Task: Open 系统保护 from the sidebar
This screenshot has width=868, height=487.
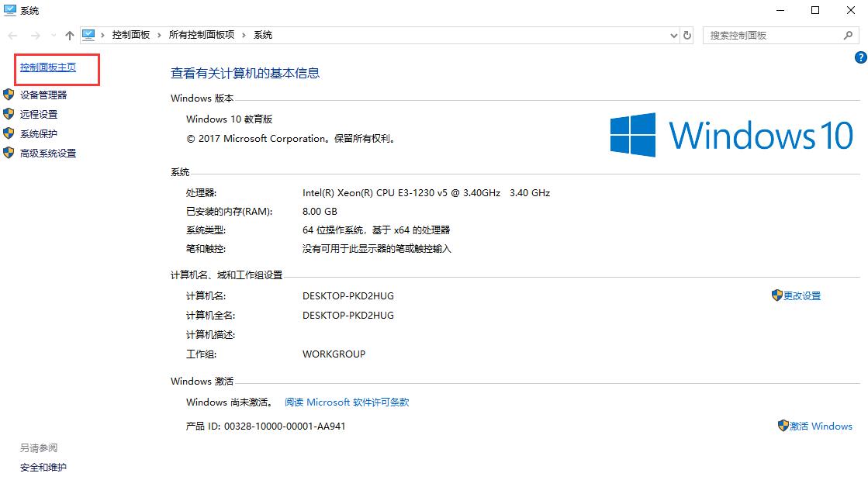Action: tap(39, 134)
